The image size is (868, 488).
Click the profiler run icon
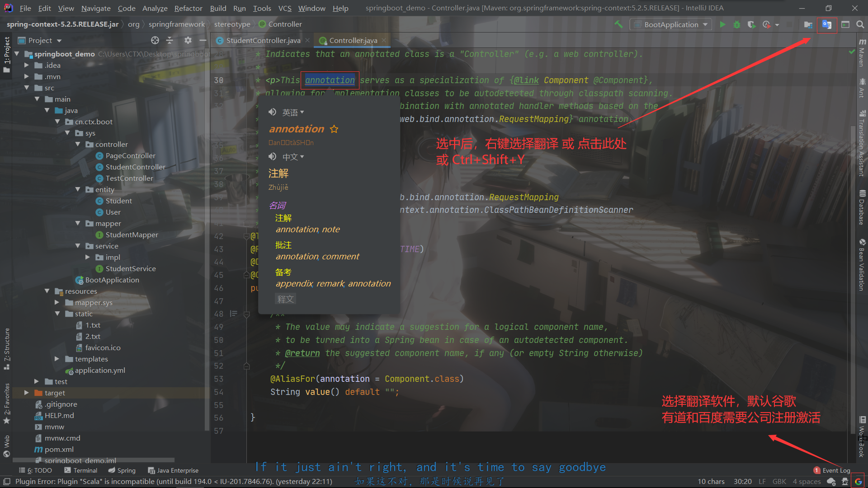tap(766, 24)
